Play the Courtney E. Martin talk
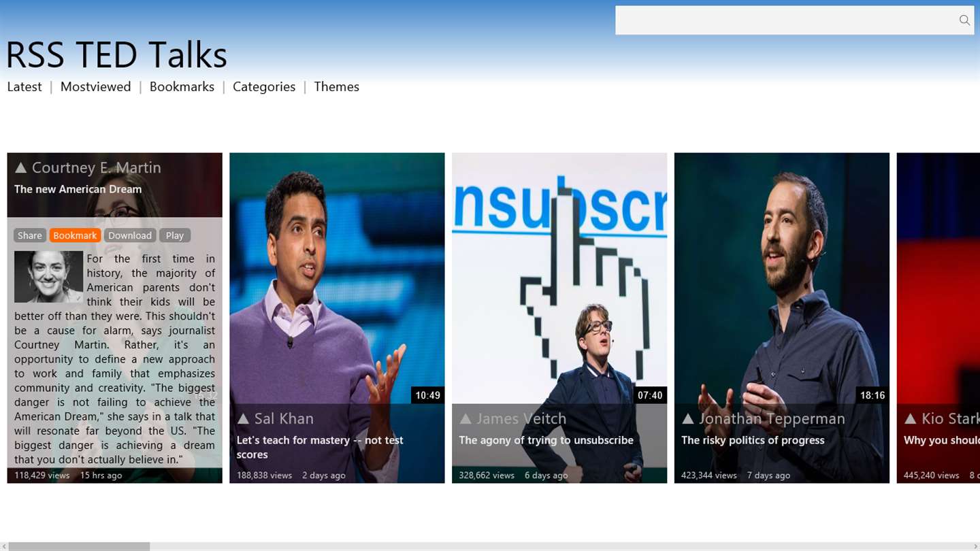 (175, 235)
